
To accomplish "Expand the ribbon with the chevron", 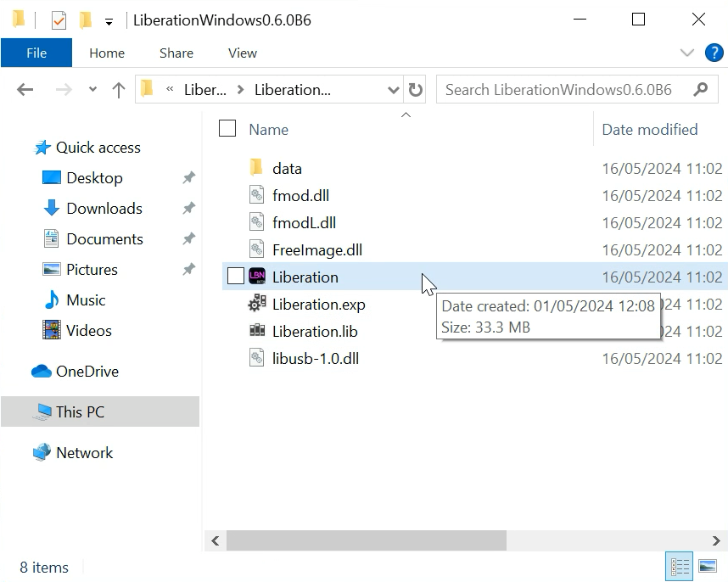I will pyautogui.click(x=687, y=53).
